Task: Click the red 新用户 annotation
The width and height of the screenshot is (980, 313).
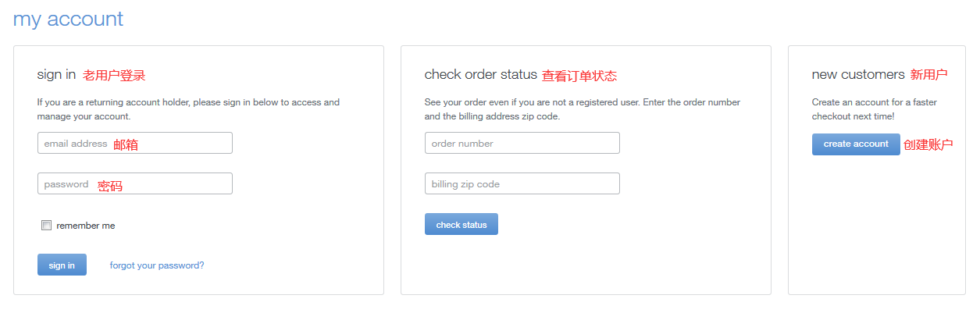Action: (928, 75)
